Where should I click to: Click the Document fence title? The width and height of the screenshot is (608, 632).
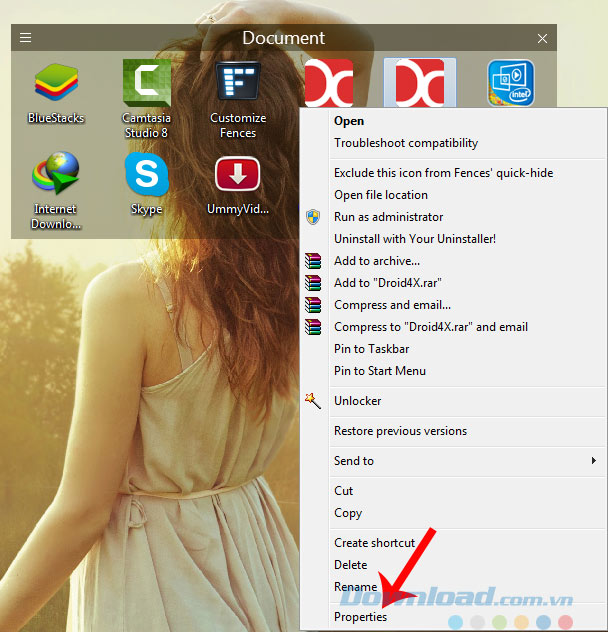click(283, 38)
